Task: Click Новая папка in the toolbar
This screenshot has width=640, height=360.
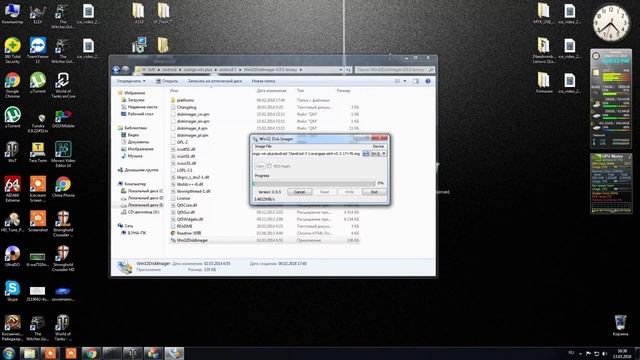Action: [263, 81]
